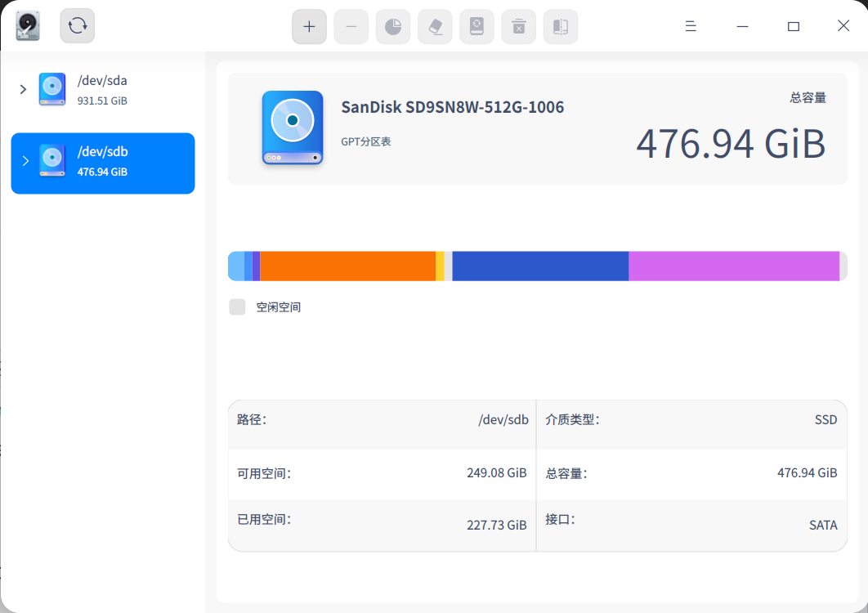
Task: Open the hamburger main menu
Action: pyautogui.click(x=691, y=25)
